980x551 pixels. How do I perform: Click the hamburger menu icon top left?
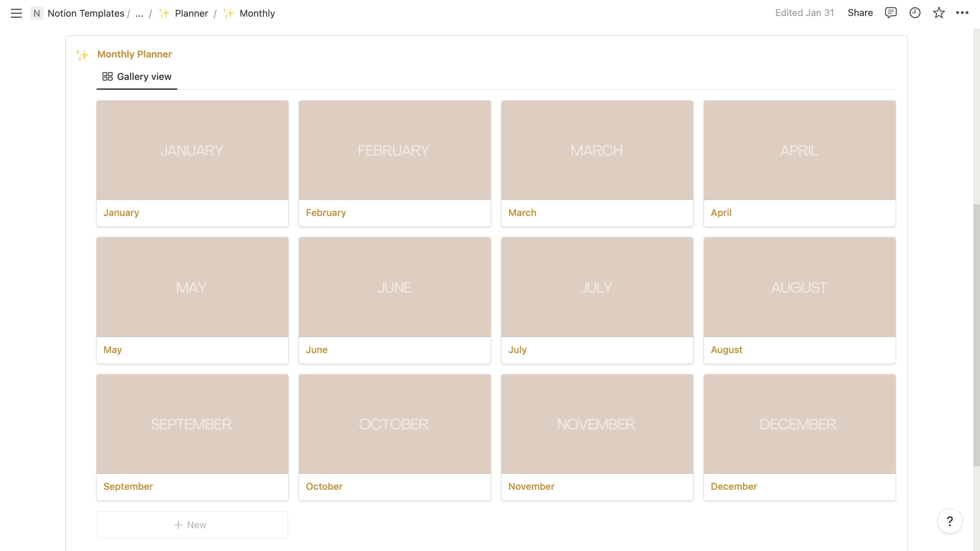coord(16,12)
